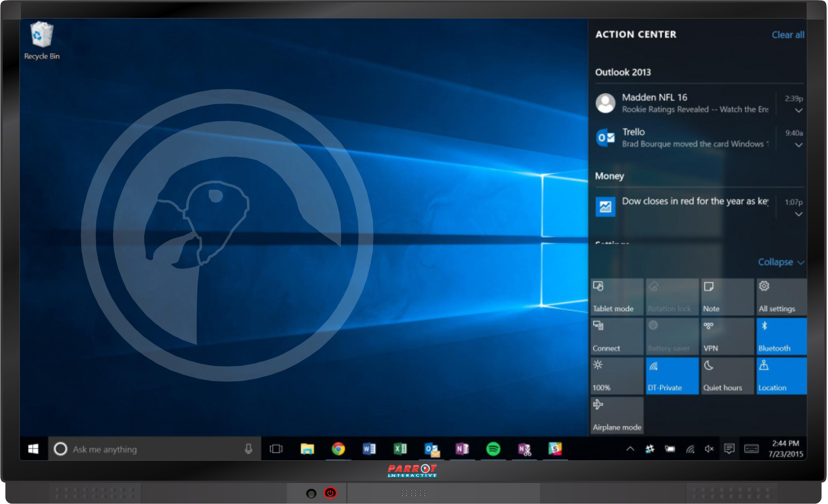This screenshot has width=828, height=504.
Task: Open All settings tile
Action: 781,297
